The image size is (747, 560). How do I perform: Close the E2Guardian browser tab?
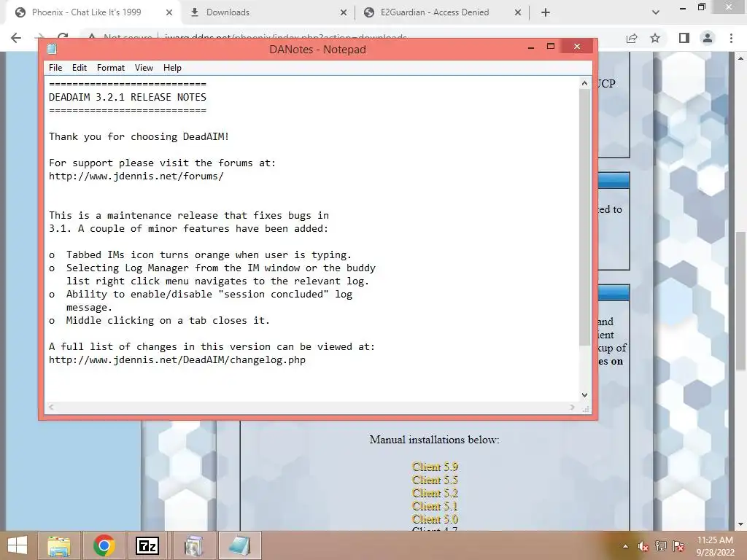tap(518, 13)
